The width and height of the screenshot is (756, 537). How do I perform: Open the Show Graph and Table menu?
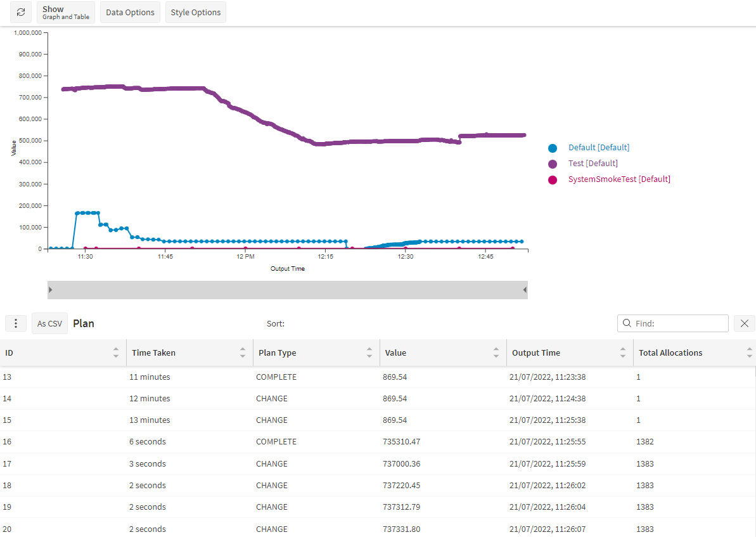click(x=65, y=12)
